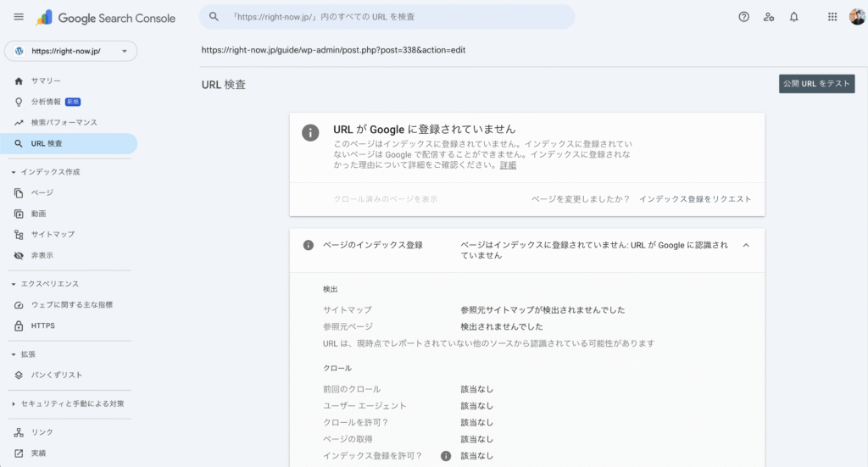The width and height of the screenshot is (868, 467).
Task: Click the Google Search Console logo
Action: point(106,18)
